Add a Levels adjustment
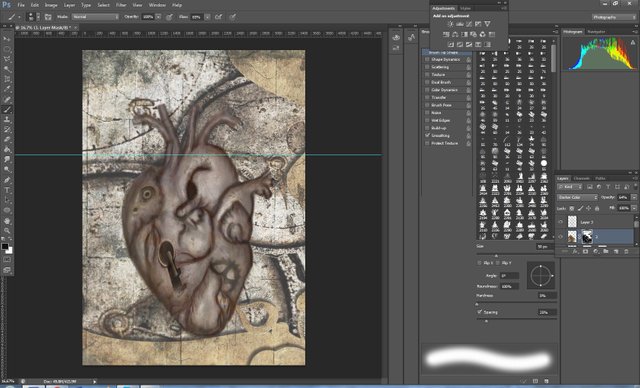The image size is (640, 388). (460, 24)
